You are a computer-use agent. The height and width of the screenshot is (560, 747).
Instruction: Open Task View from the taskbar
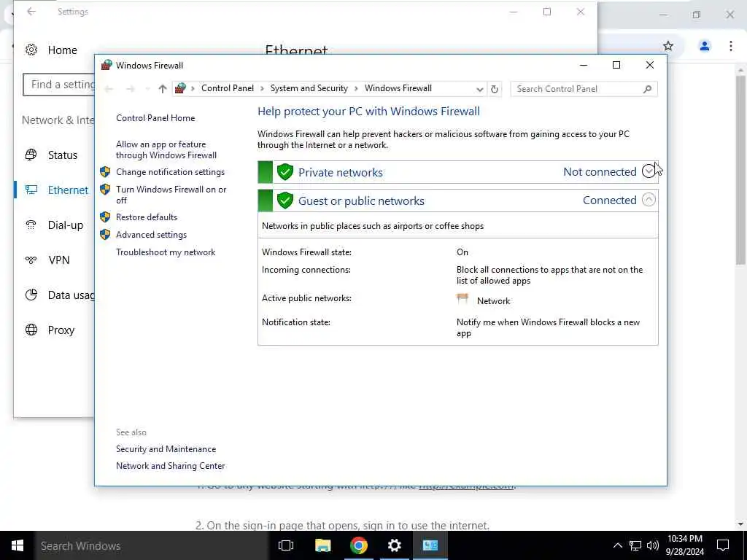click(x=286, y=545)
